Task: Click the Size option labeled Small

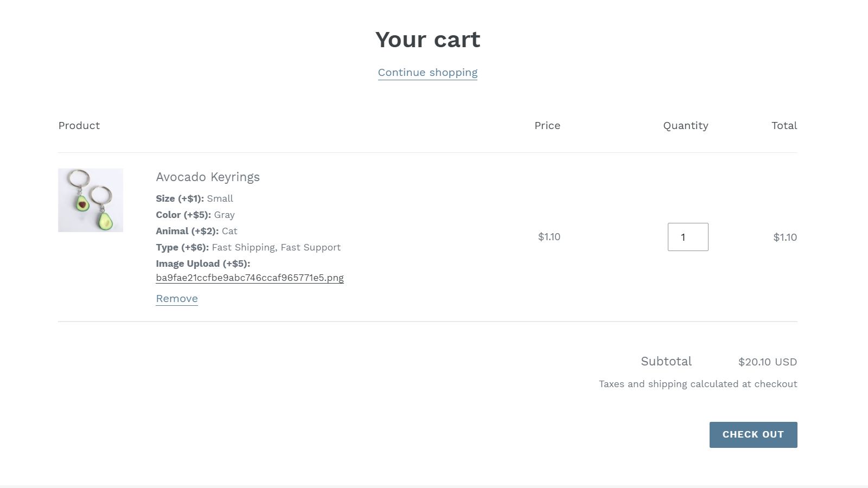Action: (x=220, y=198)
